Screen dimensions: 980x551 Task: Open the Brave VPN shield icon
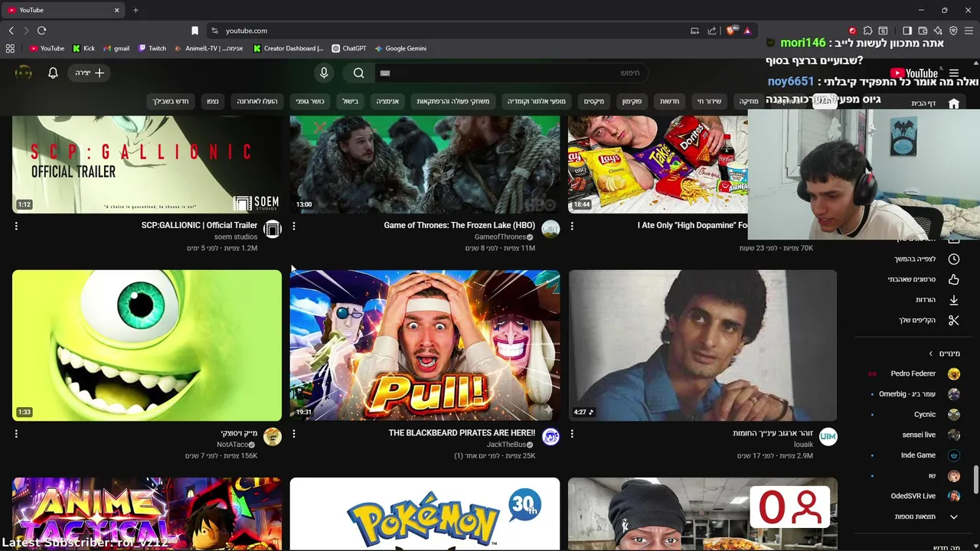coord(953,31)
